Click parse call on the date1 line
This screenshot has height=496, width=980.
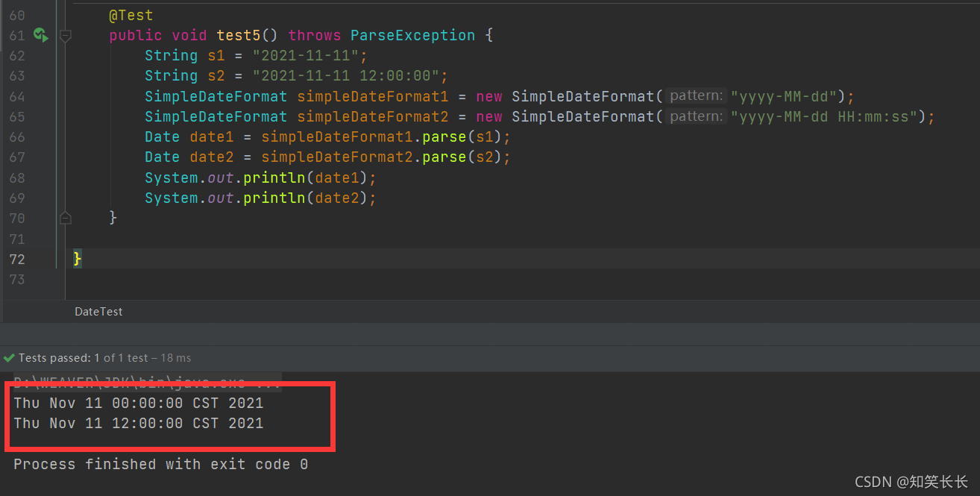pos(444,137)
